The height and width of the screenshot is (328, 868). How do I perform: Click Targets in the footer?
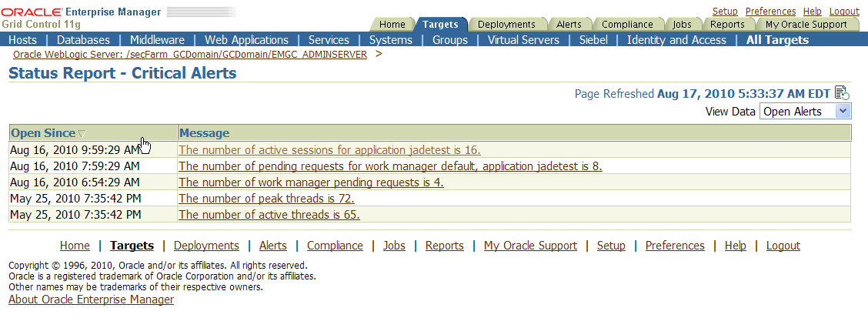point(132,246)
